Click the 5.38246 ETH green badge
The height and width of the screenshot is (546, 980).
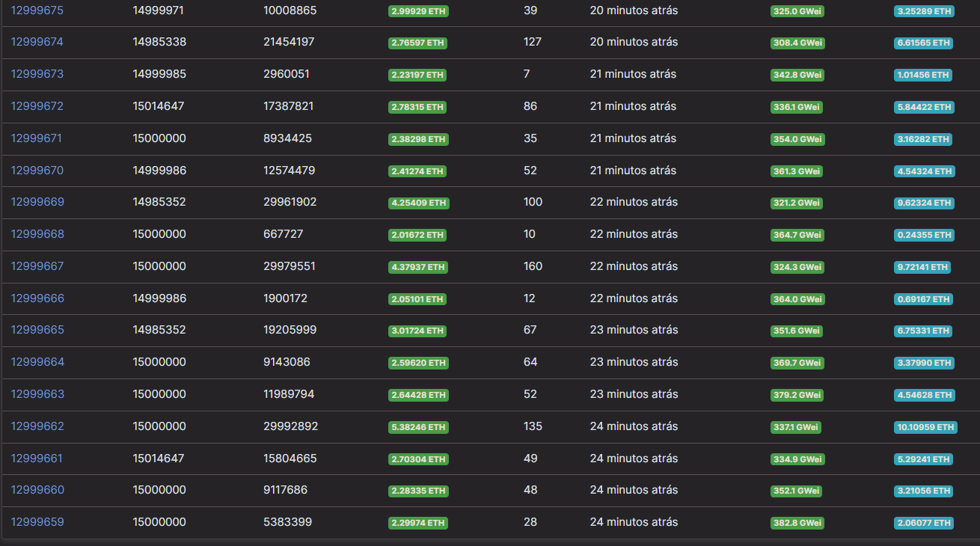[x=418, y=427]
